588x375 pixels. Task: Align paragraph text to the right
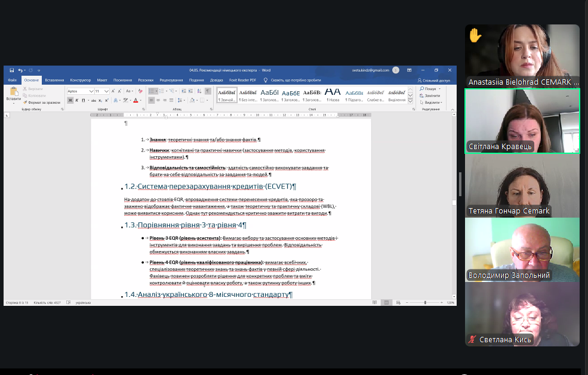coord(165,100)
